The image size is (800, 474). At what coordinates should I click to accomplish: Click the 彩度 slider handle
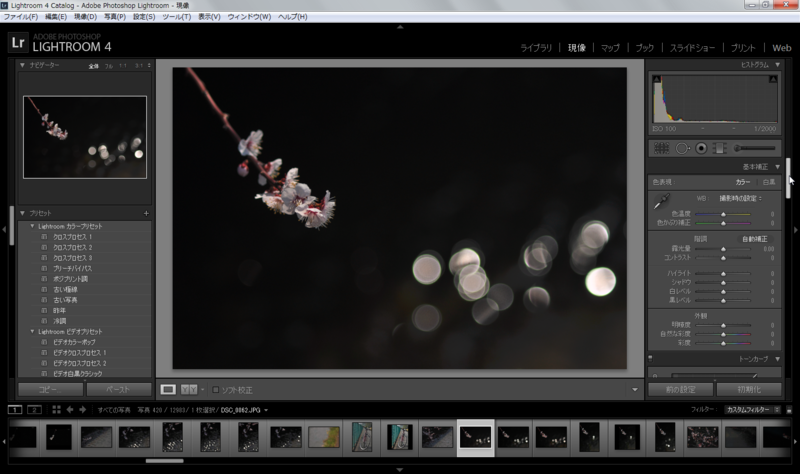pos(723,343)
